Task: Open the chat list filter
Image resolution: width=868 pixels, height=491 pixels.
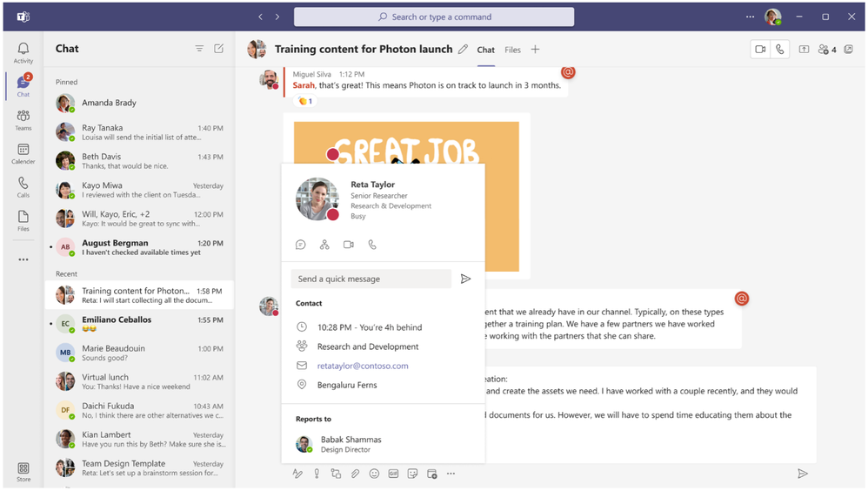Action: click(199, 49)
